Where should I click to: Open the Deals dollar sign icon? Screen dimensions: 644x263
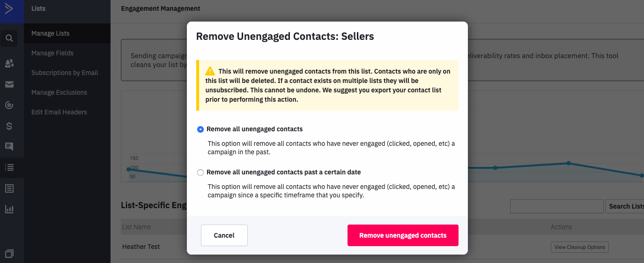(x=9, y=126)
